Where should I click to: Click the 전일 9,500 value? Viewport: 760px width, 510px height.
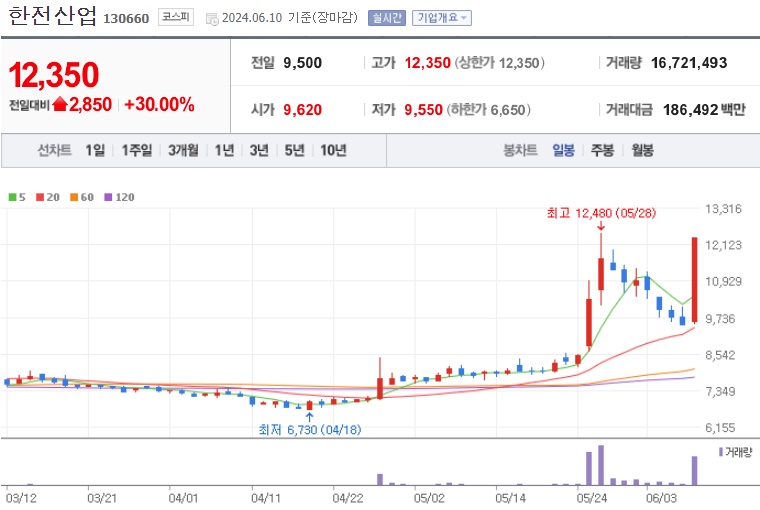(302, 63)
